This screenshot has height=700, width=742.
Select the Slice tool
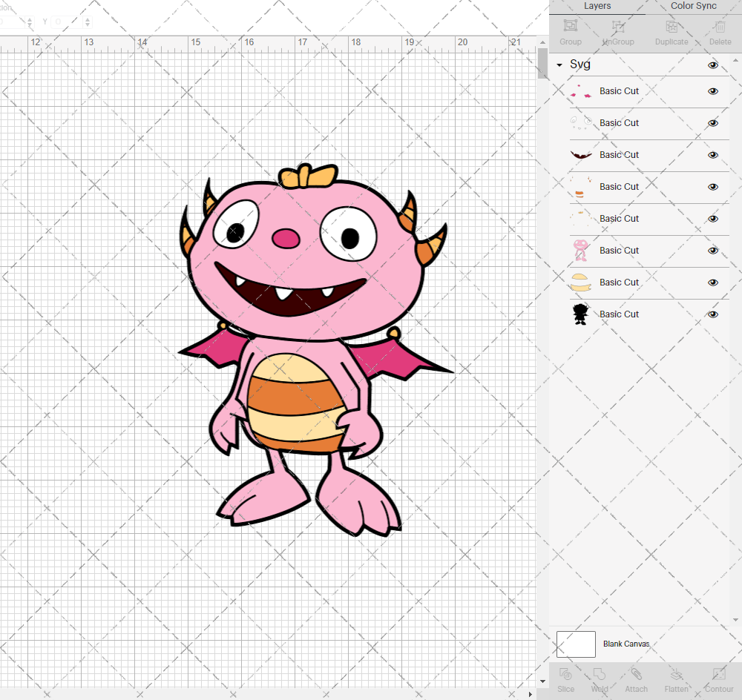coord(565,680)
